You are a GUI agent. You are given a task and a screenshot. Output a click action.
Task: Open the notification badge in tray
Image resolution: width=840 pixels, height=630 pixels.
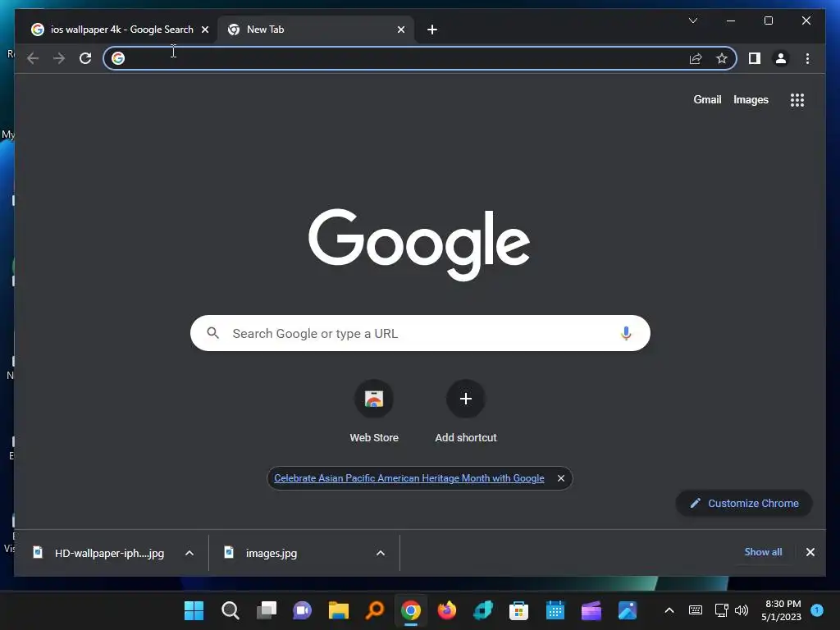(x=817, y=609)
